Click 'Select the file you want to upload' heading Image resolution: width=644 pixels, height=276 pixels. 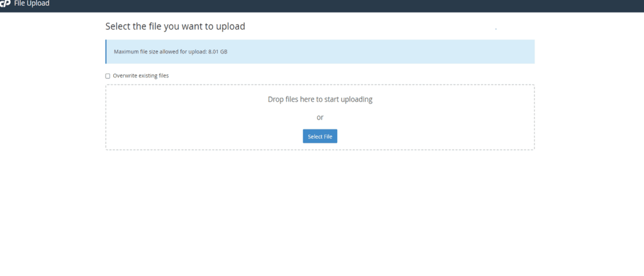[x=175, y=26]
